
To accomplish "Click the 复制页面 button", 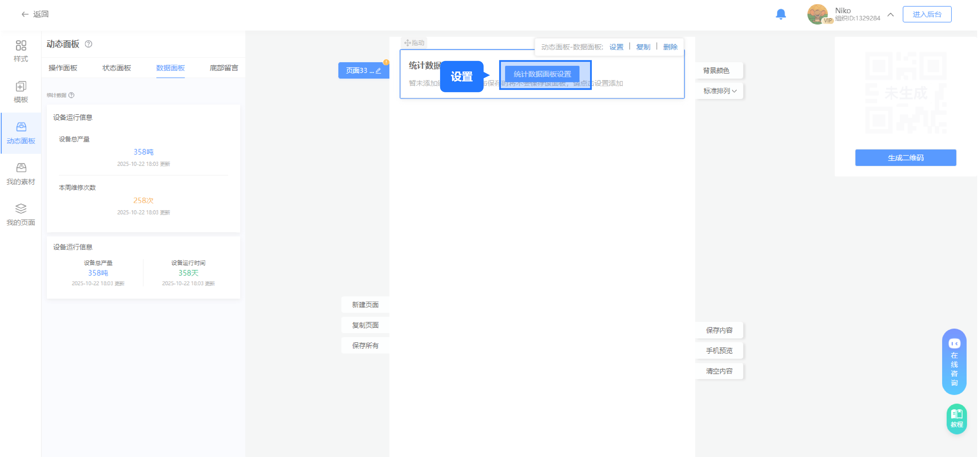I will 365,325.
